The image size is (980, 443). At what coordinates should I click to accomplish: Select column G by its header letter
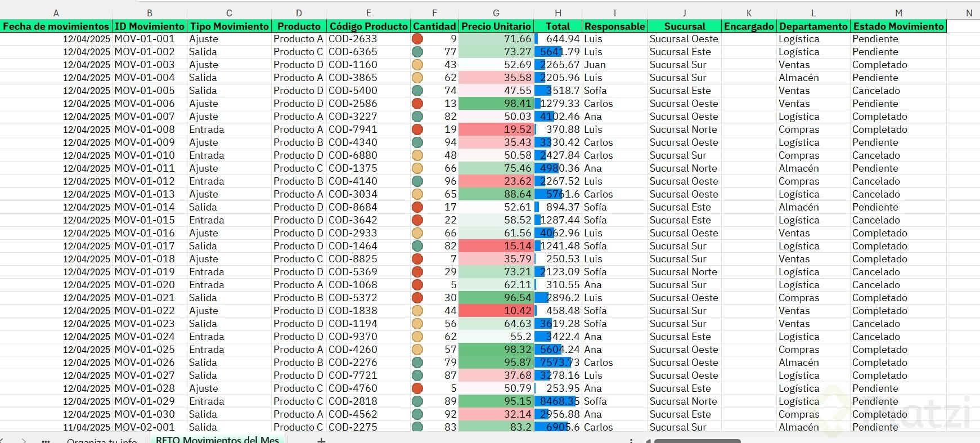click(496, 13)
